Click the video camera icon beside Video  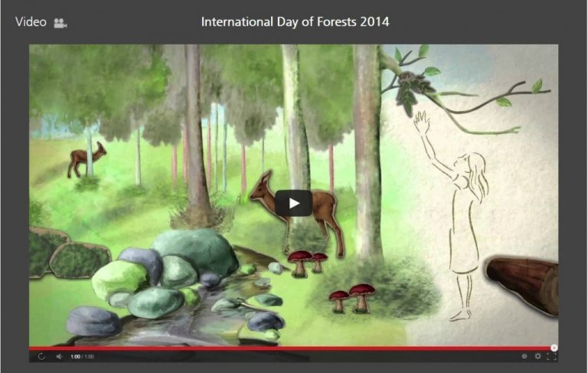tap(60, 23)
